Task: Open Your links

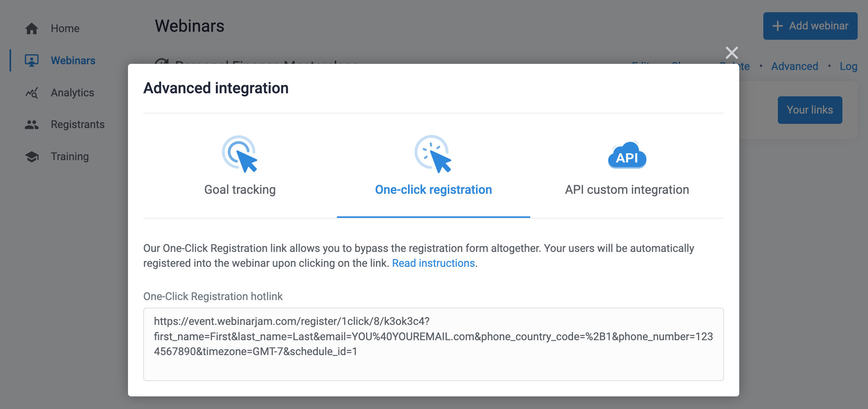Action: click(x=810, y=110)
